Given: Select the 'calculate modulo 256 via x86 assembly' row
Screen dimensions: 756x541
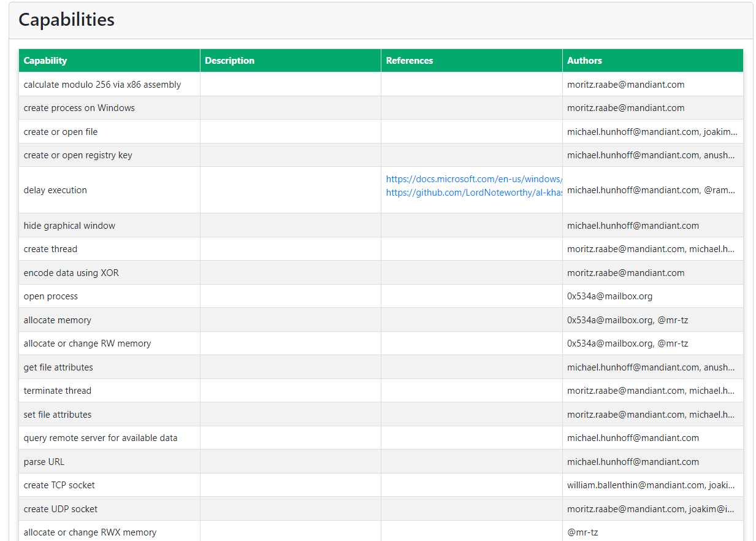Looking at the screenshot, I should pyautogui.click(x=102, y=85).
